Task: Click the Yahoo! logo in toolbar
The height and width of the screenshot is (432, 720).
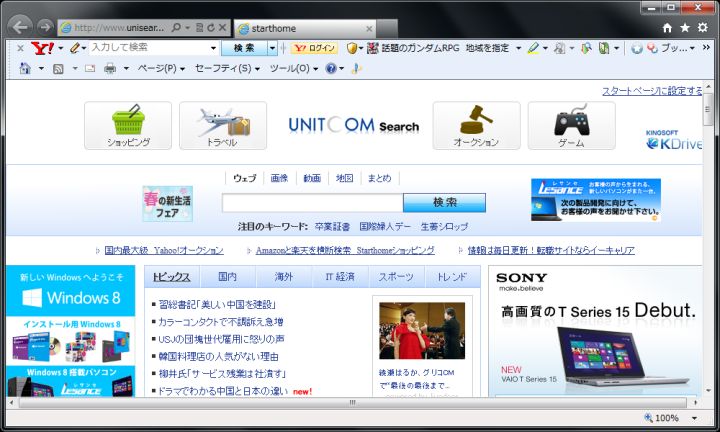Action: pos(43,48)
